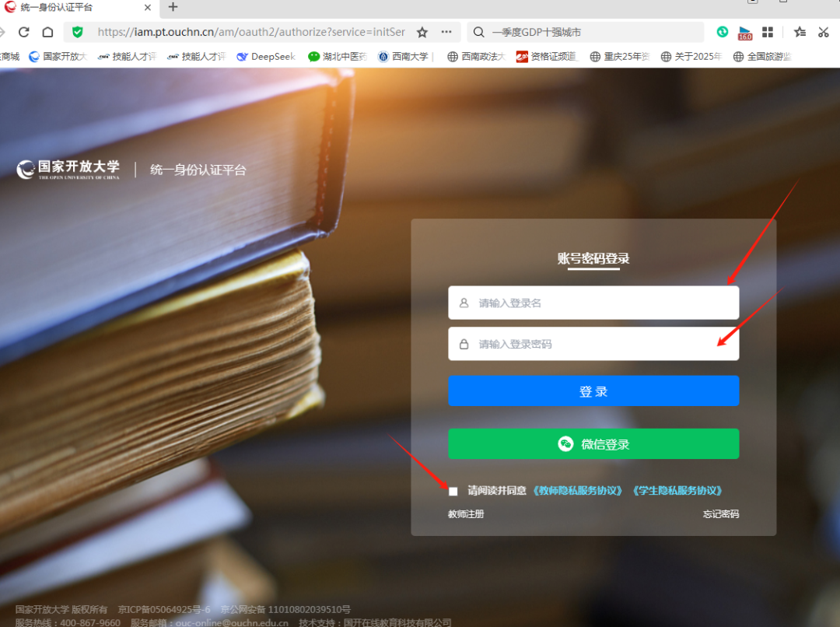Open a new tab with the plus button
The width and height of the screenshot is (840, 627).
(173, 7)
